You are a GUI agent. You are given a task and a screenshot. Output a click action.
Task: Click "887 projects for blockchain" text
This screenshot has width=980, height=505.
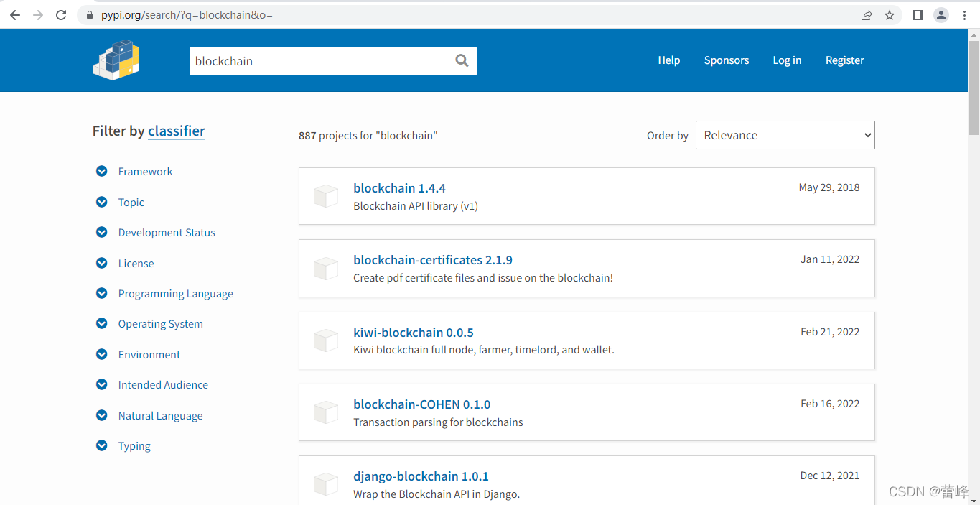368,135
